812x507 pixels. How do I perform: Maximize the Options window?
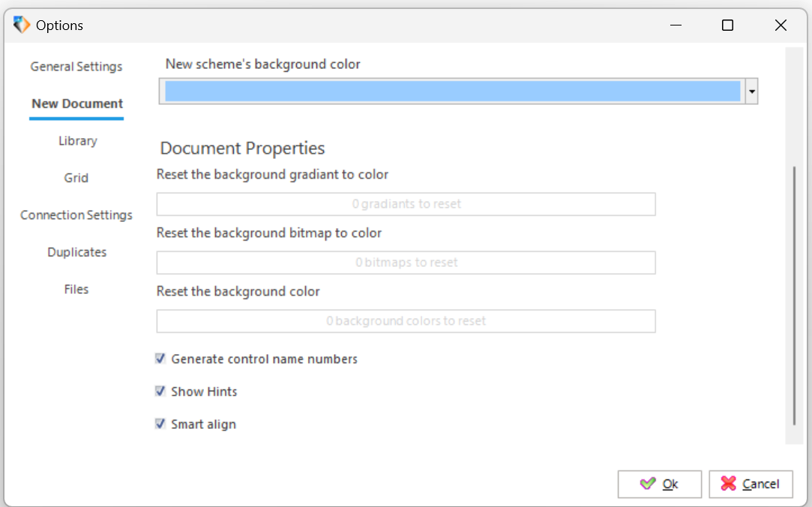coord(727,25)
